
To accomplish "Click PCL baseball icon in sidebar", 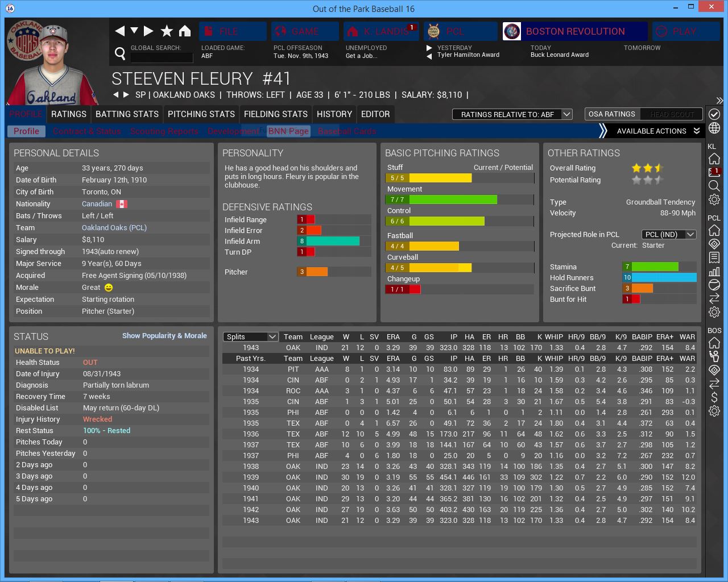I will pyautogui.click(x=714, y=285).
